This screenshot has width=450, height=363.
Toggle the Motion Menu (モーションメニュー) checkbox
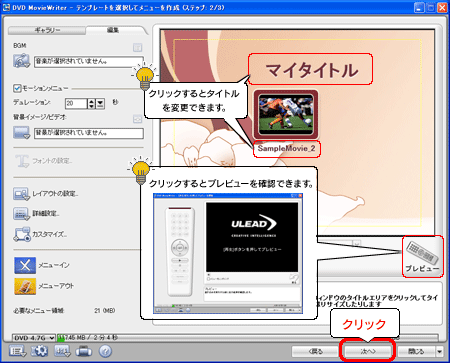17,88
